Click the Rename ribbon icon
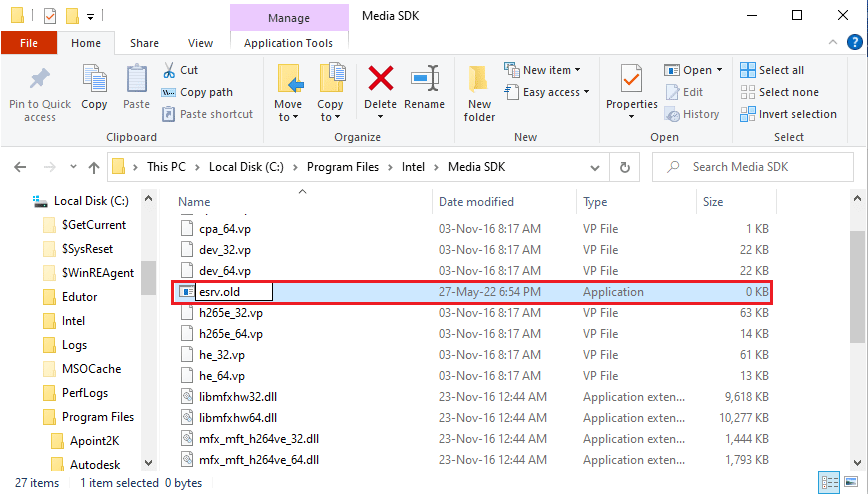Viewport: 868px width, 494px height. 425,78
